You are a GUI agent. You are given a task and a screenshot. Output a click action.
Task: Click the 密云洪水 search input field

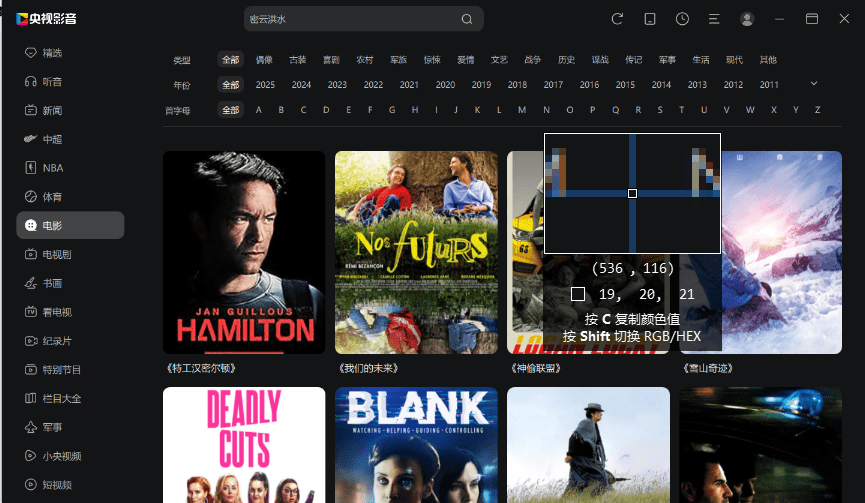point(350,19)
